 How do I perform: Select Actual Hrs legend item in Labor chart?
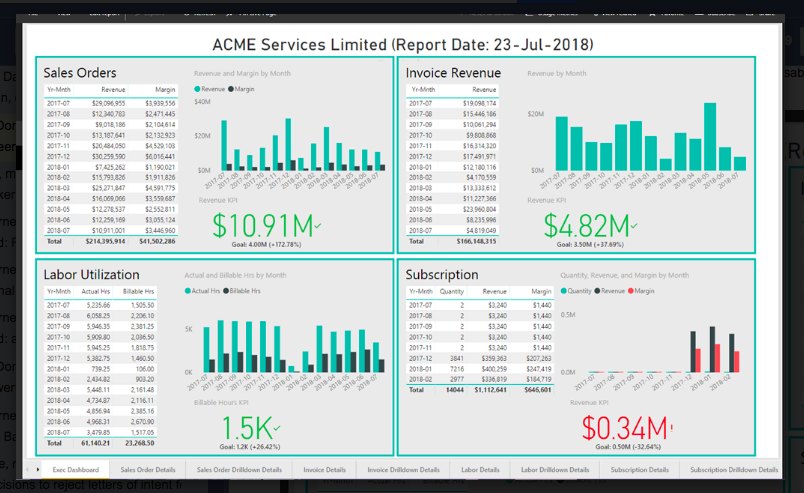202,291
